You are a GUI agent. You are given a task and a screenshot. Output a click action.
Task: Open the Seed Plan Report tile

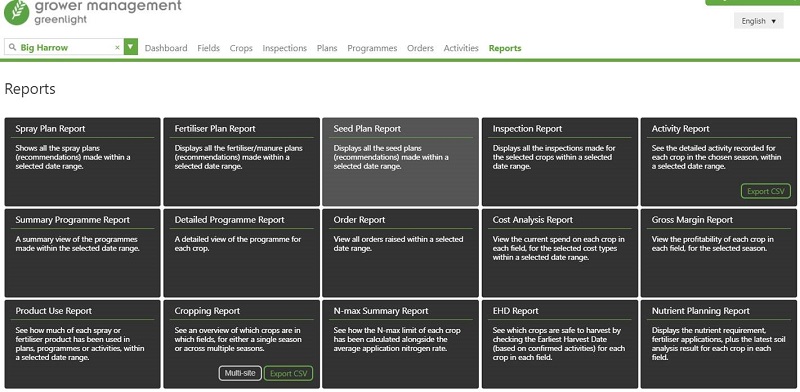[401, 162]
